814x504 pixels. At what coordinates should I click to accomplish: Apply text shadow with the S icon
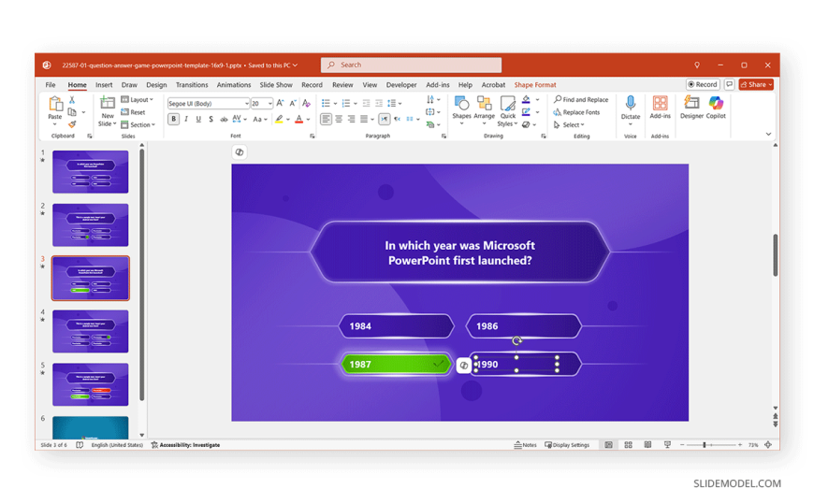[x=211, y=120]
